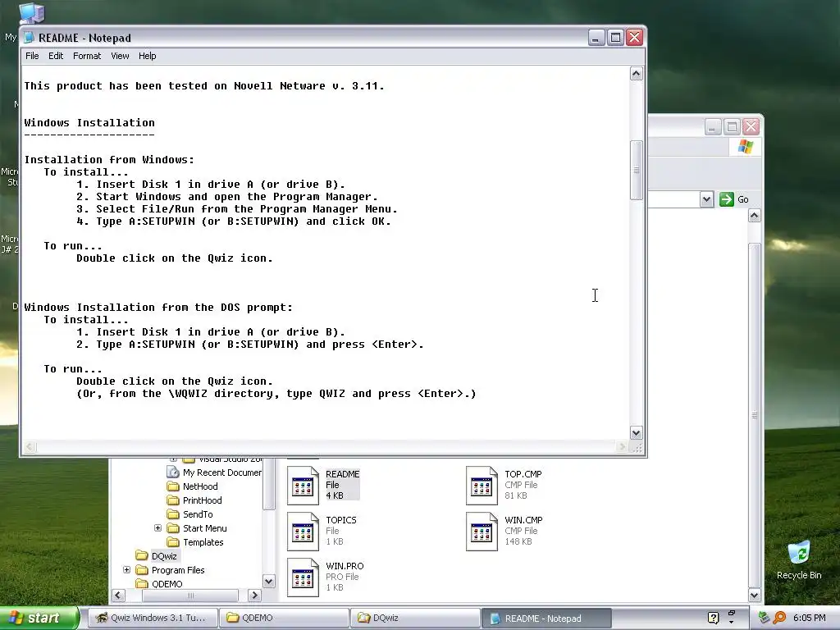840x630 pixels.
Task: Open the address bar dropdown in DQwiz window
Action: click(706, 199)
